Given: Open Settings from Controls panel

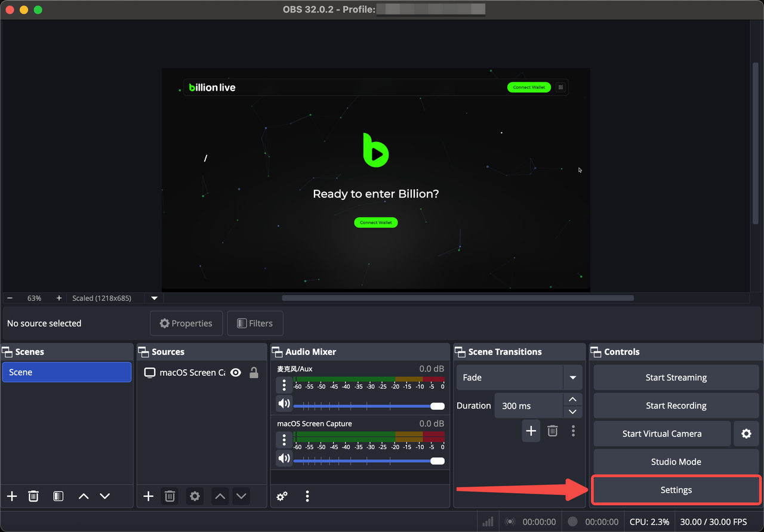Looking at the screenshot, I should (676, 490).
